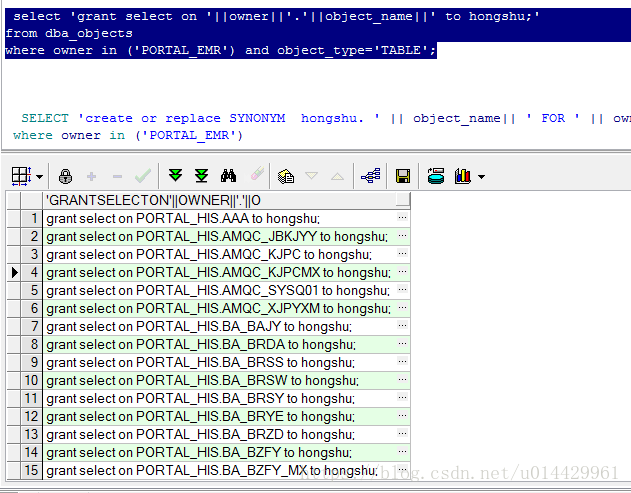The image size is (631, 493).
Task: Click the unhighlighted "where owner in ('PORTAL_EMR')" line
Action: [128, 135]
